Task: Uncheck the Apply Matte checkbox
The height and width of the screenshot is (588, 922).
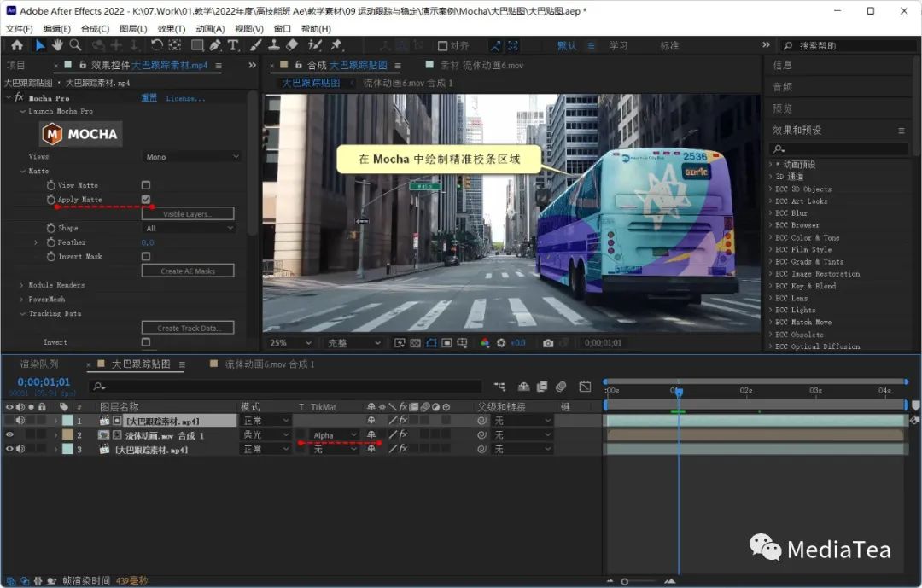Action: pyautogui.click(x=146, y=200)
